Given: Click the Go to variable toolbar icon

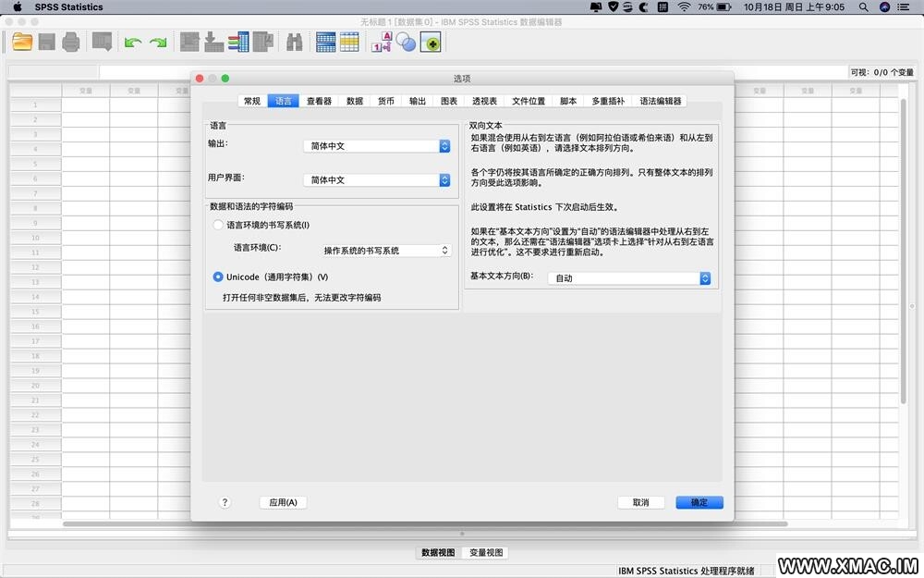Looking at the screenshot, I should (213, 43).
